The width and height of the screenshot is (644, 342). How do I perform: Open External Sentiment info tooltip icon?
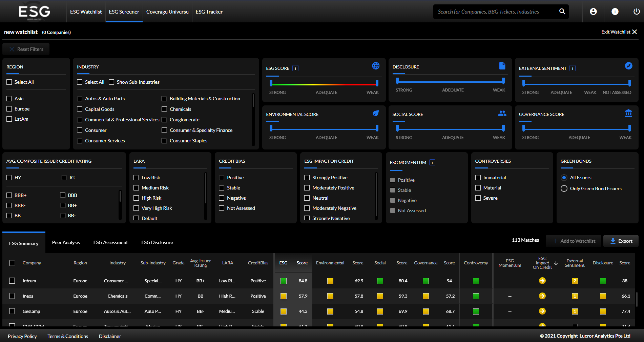tap(573, 68)
